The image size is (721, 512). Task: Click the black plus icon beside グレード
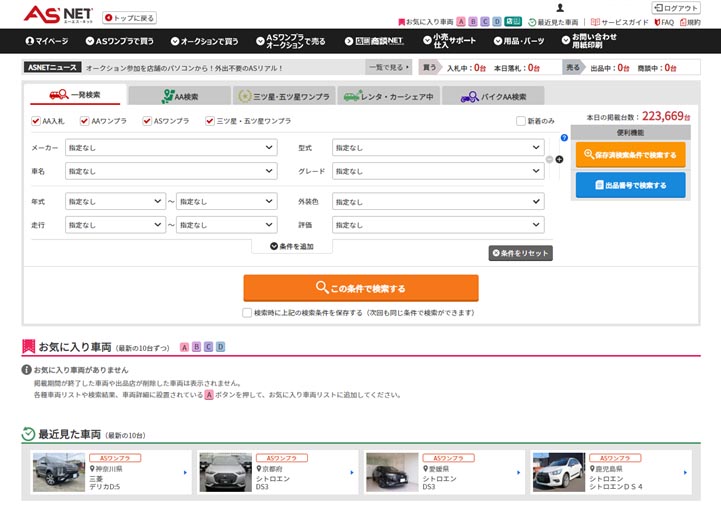tap(559, 159)
